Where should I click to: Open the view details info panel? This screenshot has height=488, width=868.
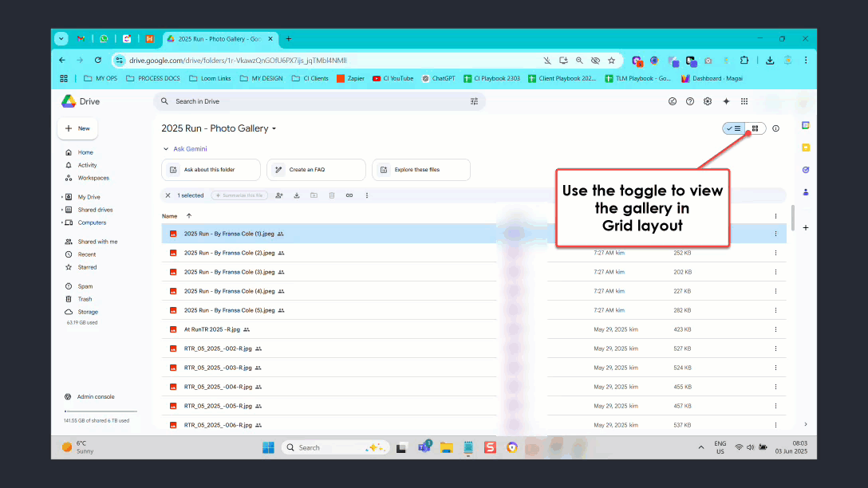point(776,128)
